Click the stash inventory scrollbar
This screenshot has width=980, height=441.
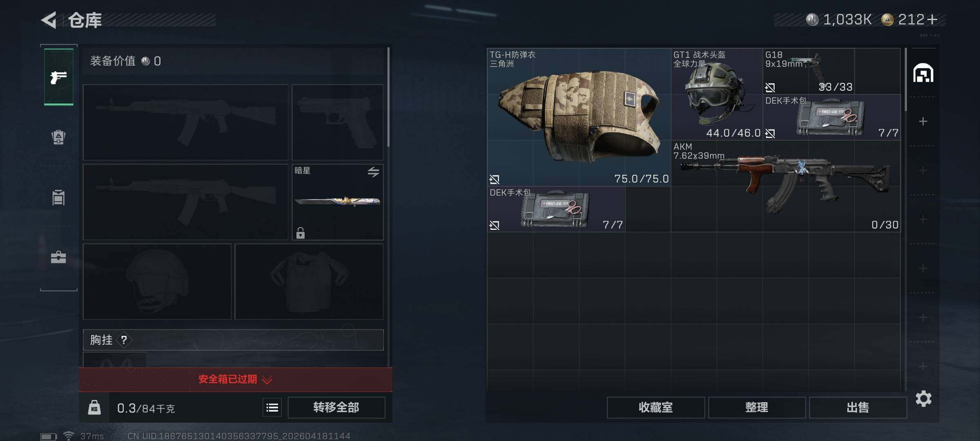point(905,80)
